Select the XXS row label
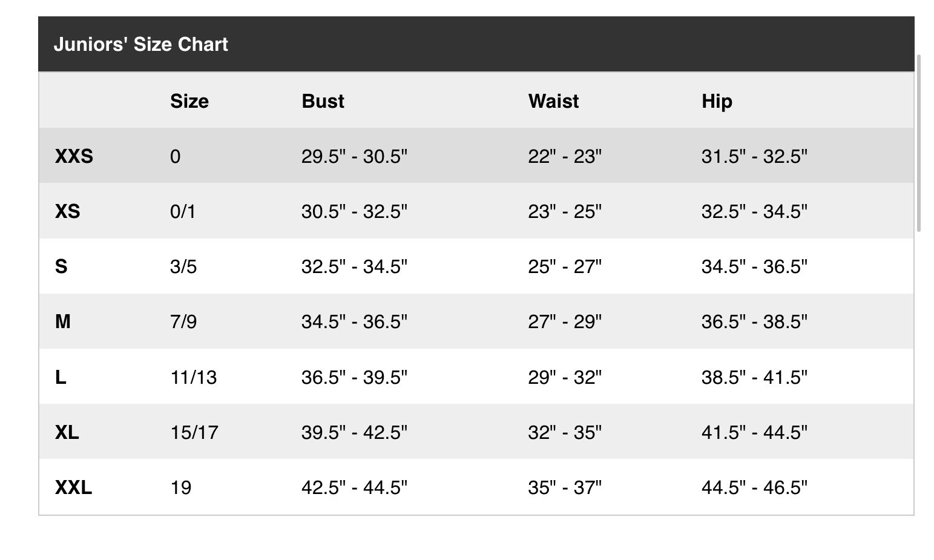Image resolution: width=934 pixels, height=560 pixels. point(74,156)
